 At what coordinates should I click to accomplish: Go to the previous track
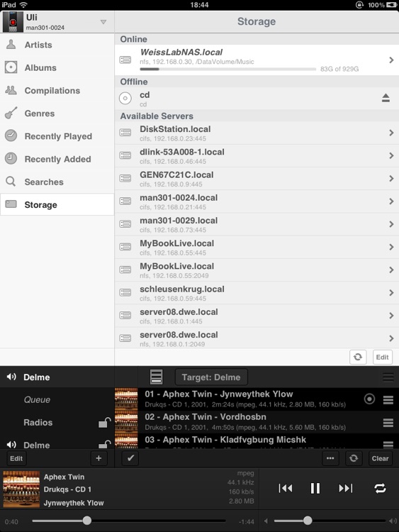click(x=286, y=488)
